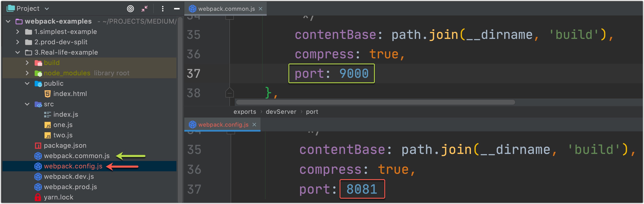The image size is (644, 204).
Task: Open the Project panel options three-dot menu
Action: point(163,9)
